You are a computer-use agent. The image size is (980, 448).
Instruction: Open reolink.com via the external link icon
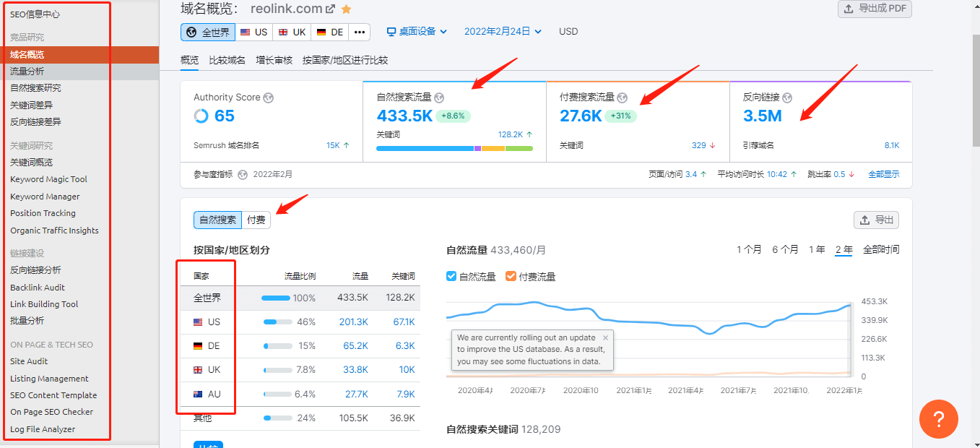tap(331, 9)
